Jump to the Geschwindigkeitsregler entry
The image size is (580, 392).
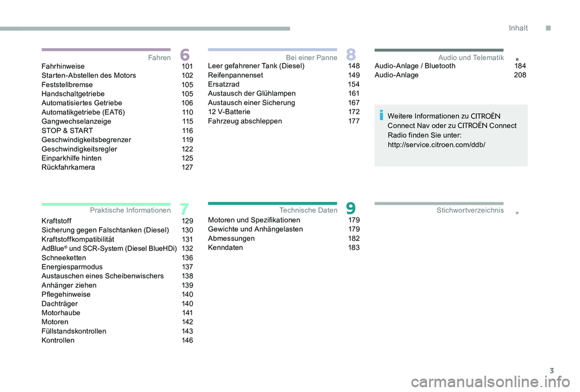click(x=117, y=149)
